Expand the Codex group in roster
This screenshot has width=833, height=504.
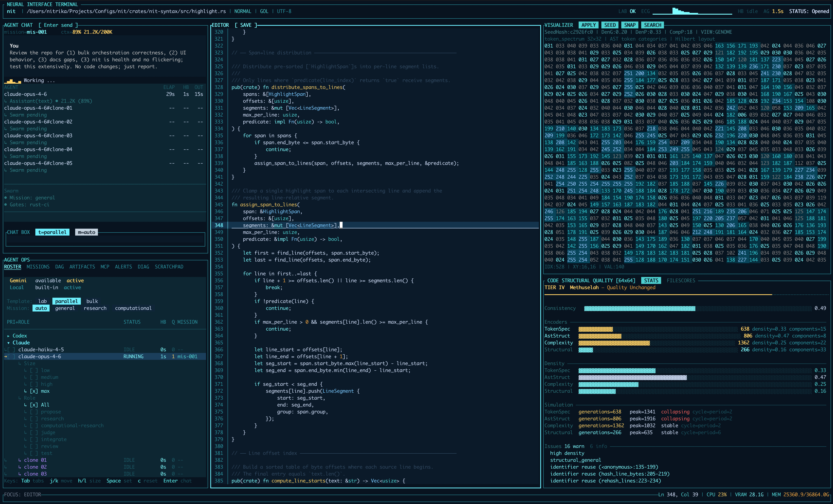click(9, 336)
